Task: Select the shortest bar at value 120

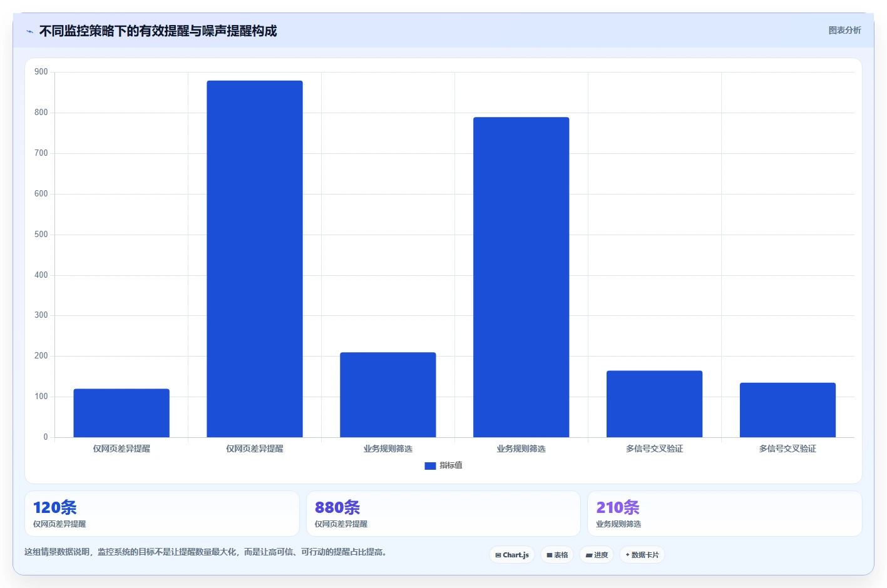Action: pyautogui.click(x=121, y=413)
